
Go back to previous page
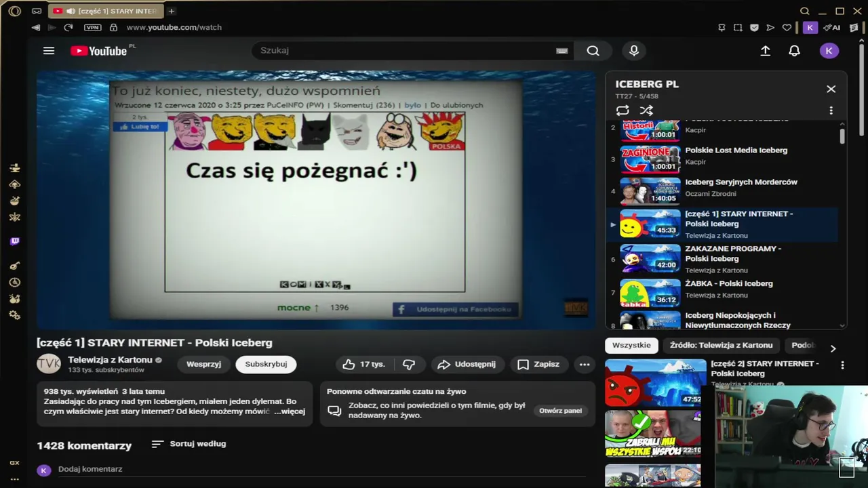pos(35,28)
